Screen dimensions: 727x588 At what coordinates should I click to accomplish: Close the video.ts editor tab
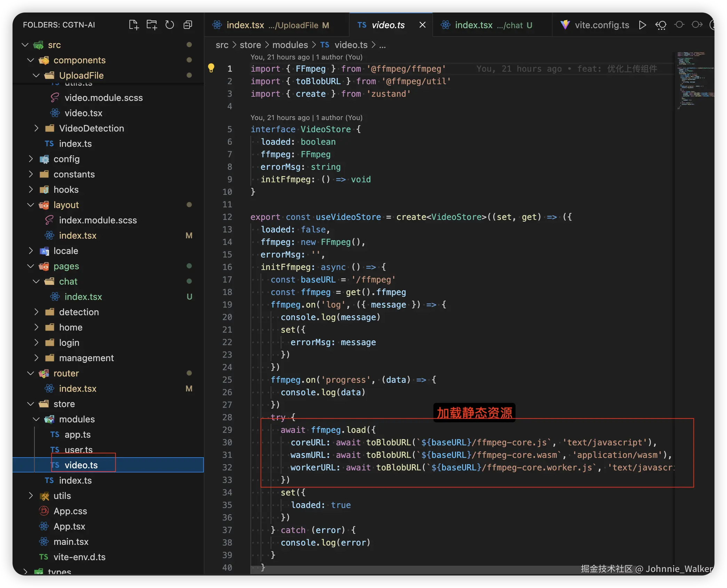422,25
